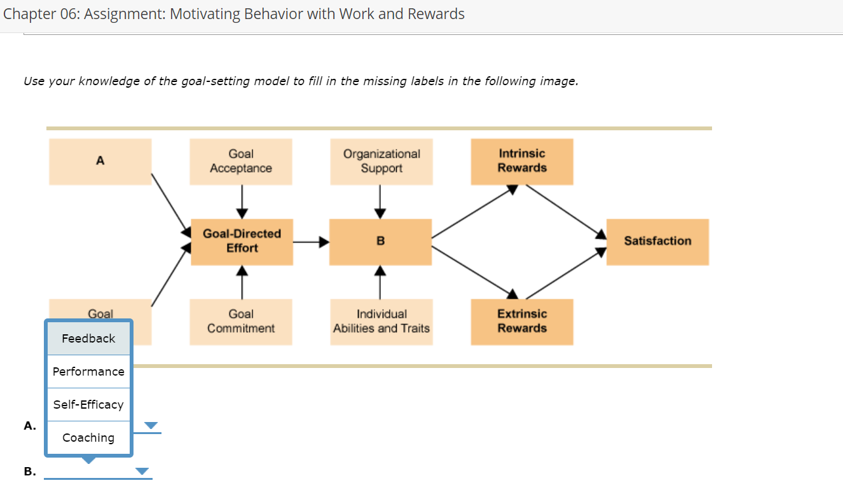Select the Goal Commitment box
Image resolution: width=843 pixels, height=504 pixels.
(x=241, y=322)
